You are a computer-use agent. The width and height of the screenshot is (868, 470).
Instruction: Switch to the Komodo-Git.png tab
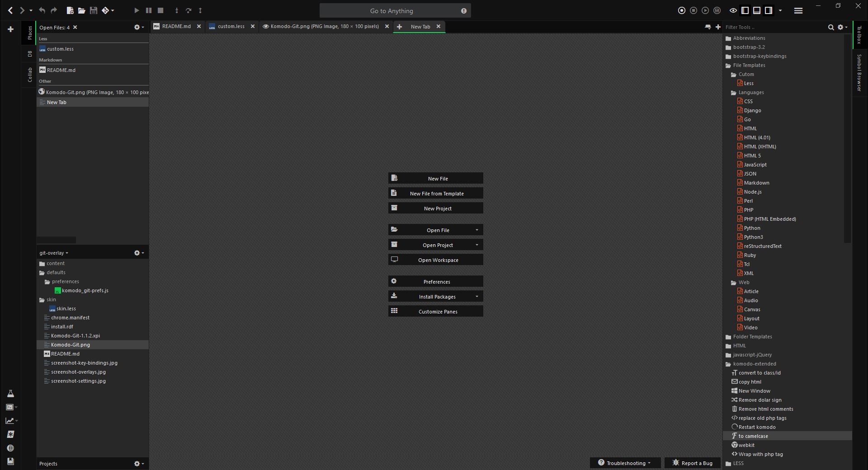coord(325,26)
